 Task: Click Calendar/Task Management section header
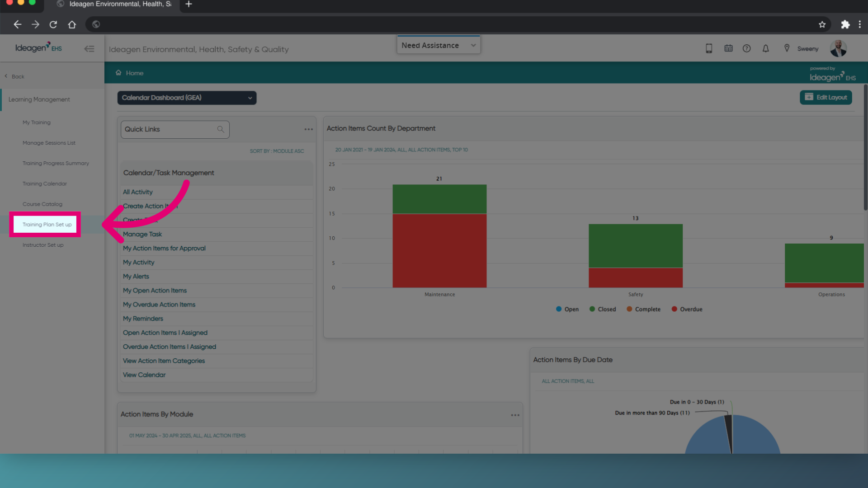216,173
